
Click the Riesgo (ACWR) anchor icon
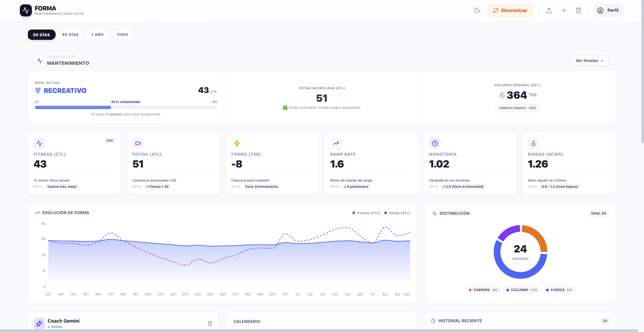pos(534,143)
